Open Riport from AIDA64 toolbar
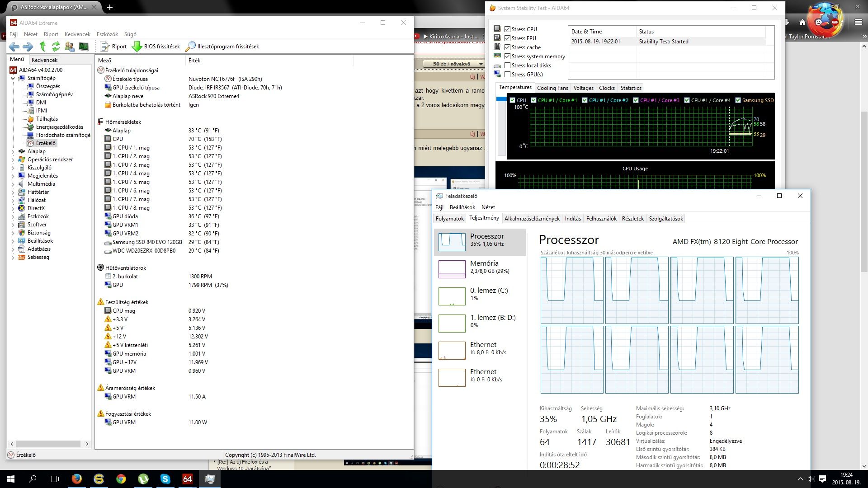The width and height of the screenshot is (868, 488). [x=113, y=47]
